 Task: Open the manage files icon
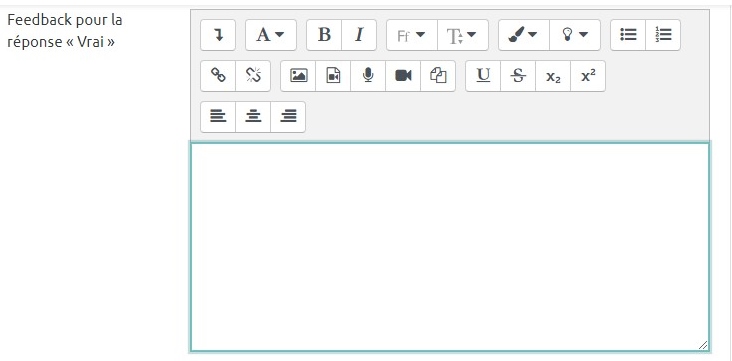tap(438, 76)
